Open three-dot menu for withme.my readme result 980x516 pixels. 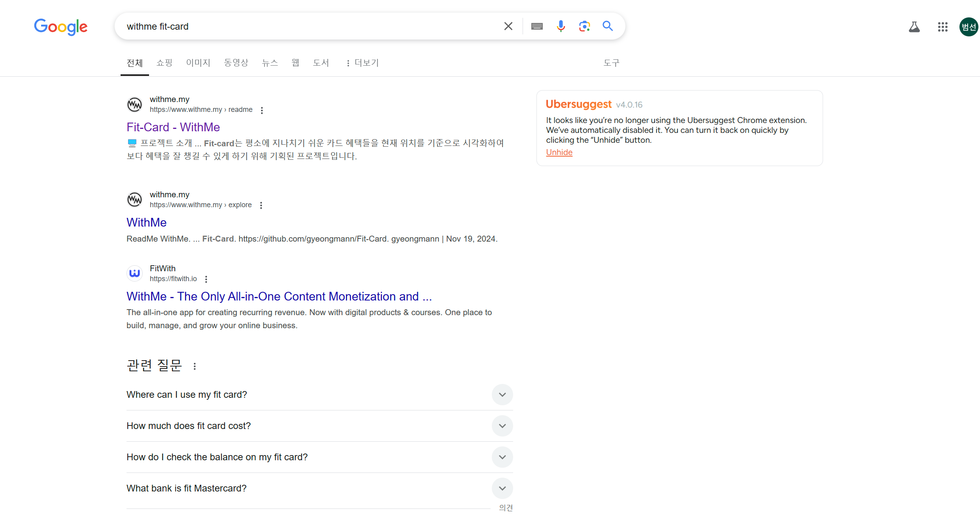click(262, 110)
